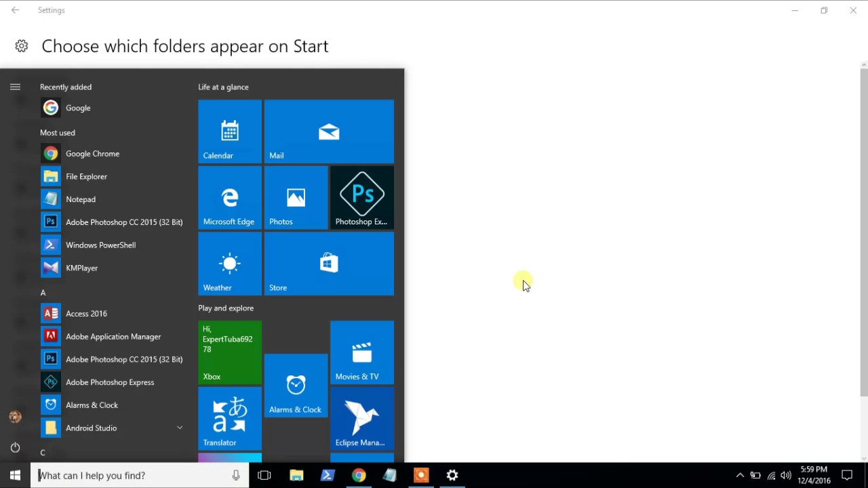Open the Eclipse Manager tile
The width and height of the screenshot is (868, 488).
(362, 418)
